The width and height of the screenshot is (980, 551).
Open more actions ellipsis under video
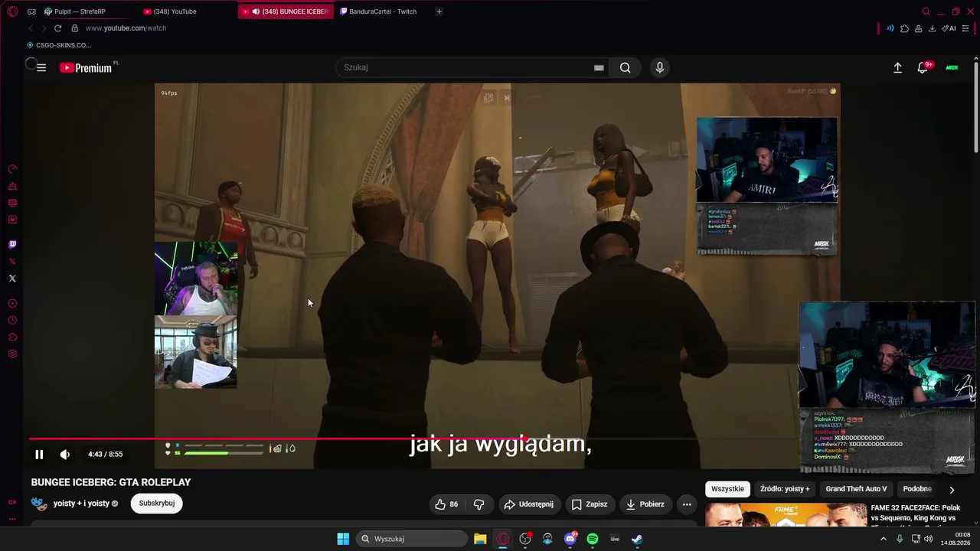point(687,504)
